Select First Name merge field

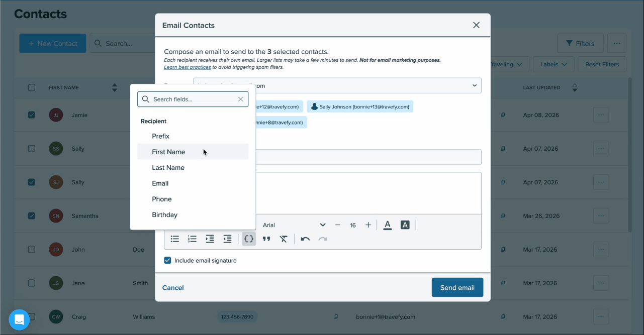tap(193, 152)
